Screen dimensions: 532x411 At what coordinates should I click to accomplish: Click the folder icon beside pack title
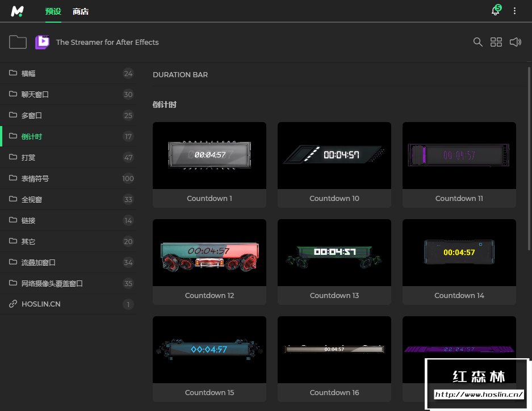[x=18, y=42]
